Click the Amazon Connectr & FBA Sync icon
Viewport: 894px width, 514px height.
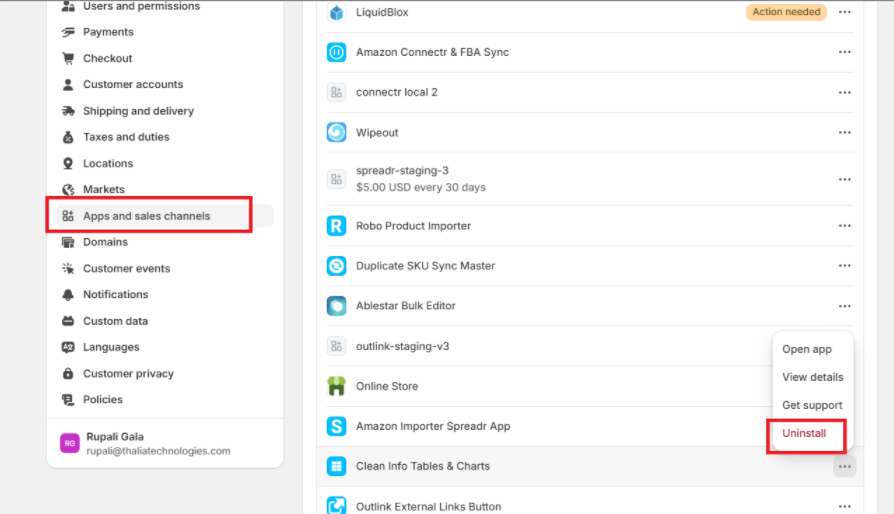click(x=336, y=52)
